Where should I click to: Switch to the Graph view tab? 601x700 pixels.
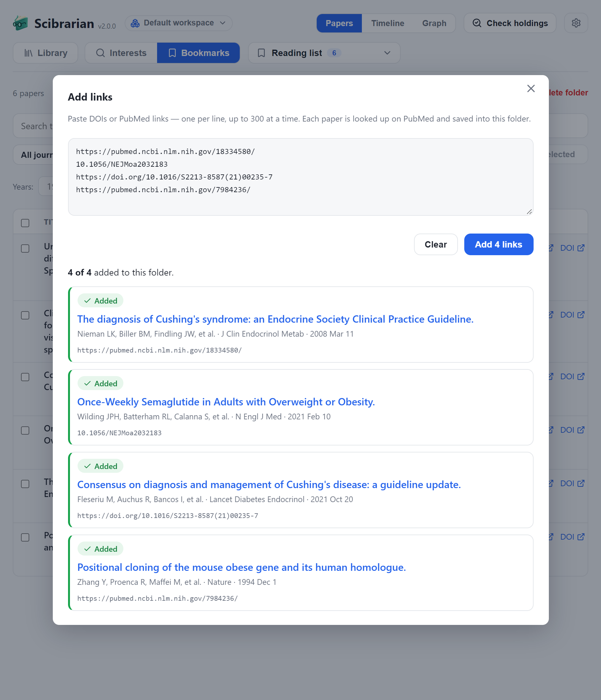point(434,23)
